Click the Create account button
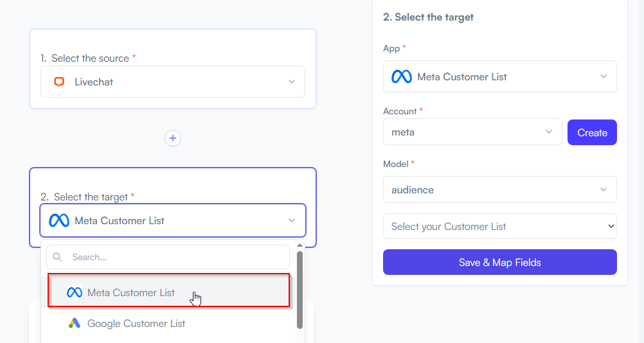Image resolution: width=644 pixels, height=343 pixels. (x=592, y=132)
